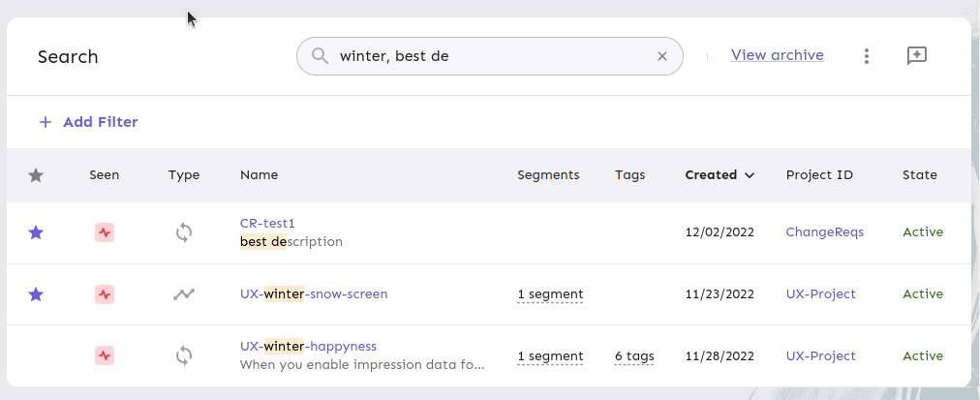Click the feedback comment icon
Screen dimensions: 980x400
pyautogui.click(x=916, y=56)
